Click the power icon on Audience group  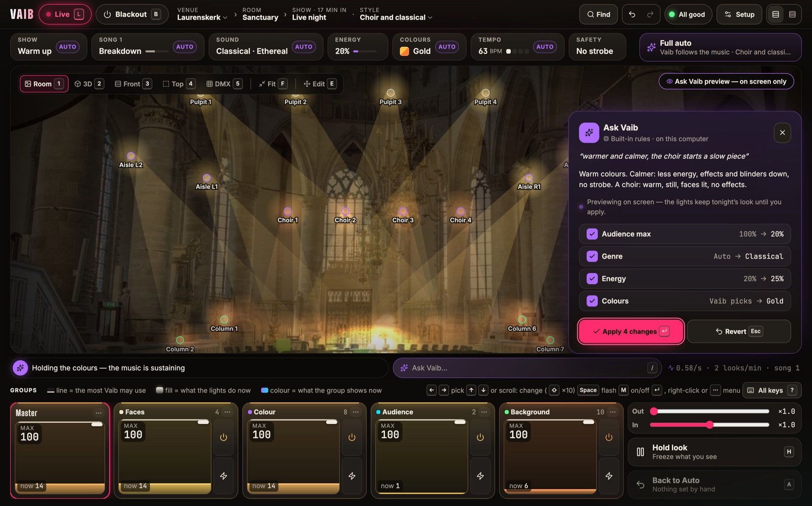click(x=480, y=437)
